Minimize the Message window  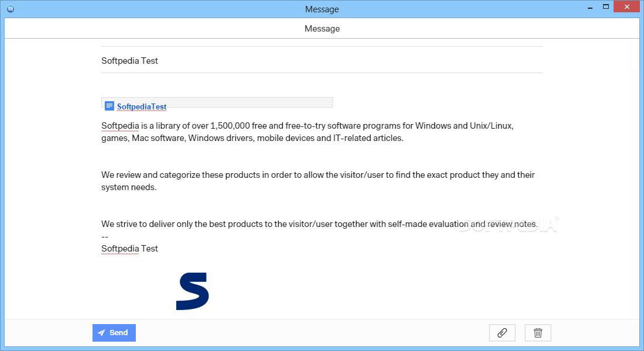[590, 8]
